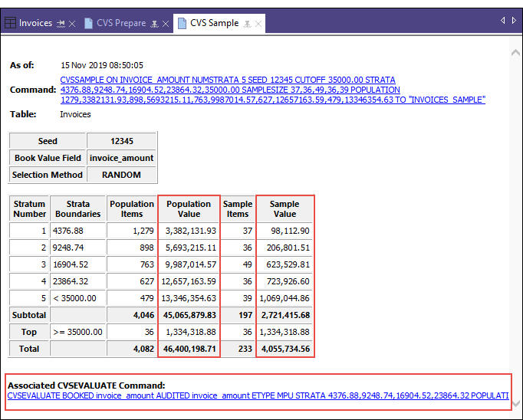The width and height of the screenshot is (523, 420).
Task: Close the Invoices tab
Action: (x=72, y=24)
